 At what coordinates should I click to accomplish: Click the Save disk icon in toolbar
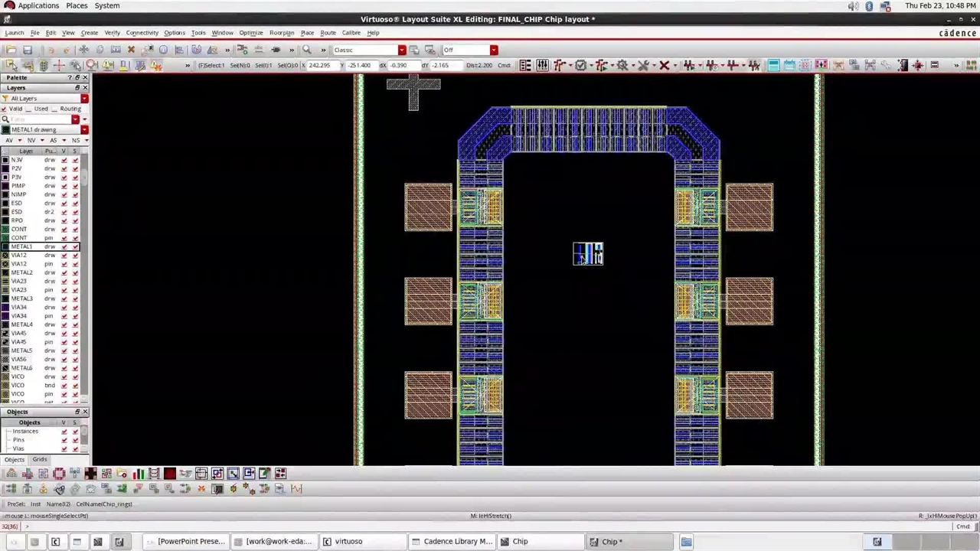28,50
